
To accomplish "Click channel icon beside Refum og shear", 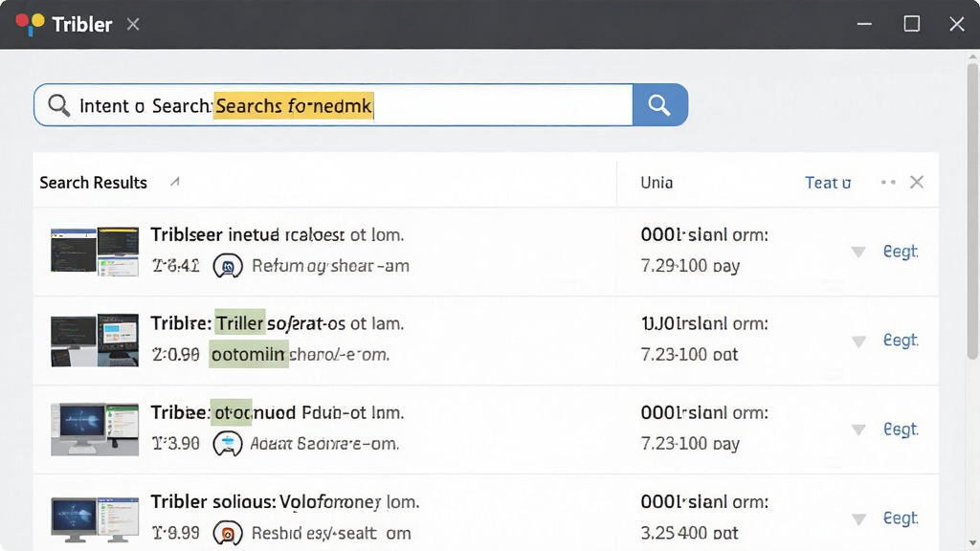I will coord(228,266).
